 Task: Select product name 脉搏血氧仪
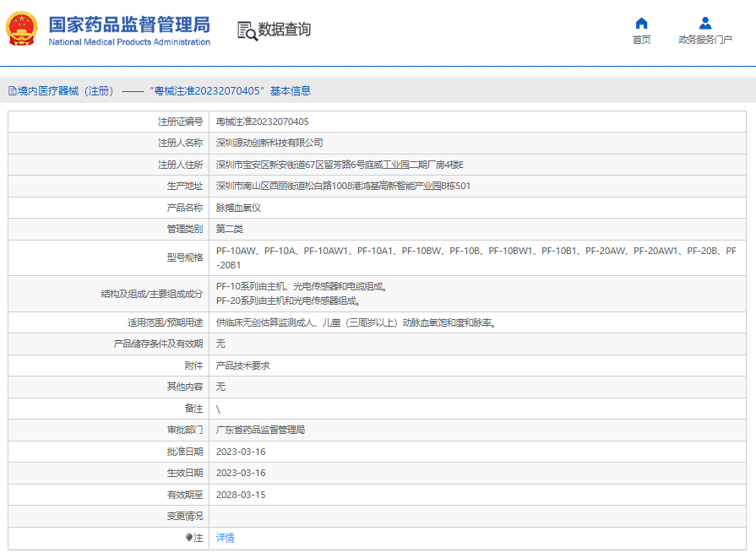239,208
